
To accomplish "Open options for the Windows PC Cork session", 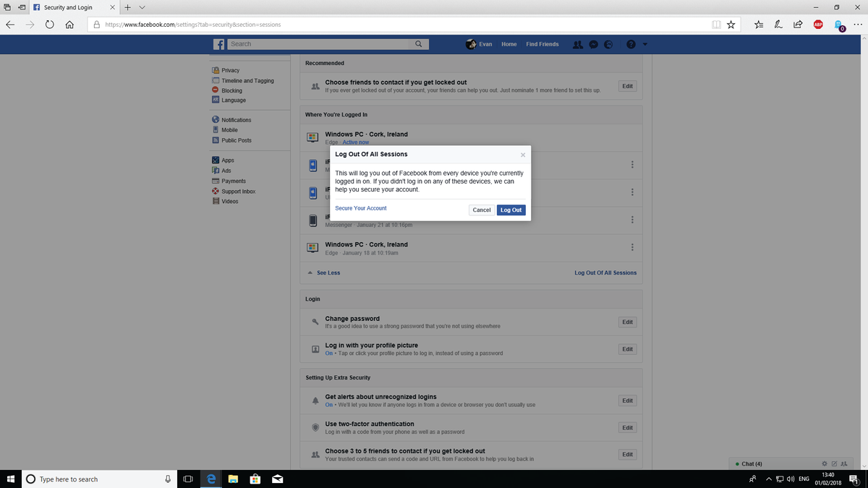I will (x=631, y=247).
